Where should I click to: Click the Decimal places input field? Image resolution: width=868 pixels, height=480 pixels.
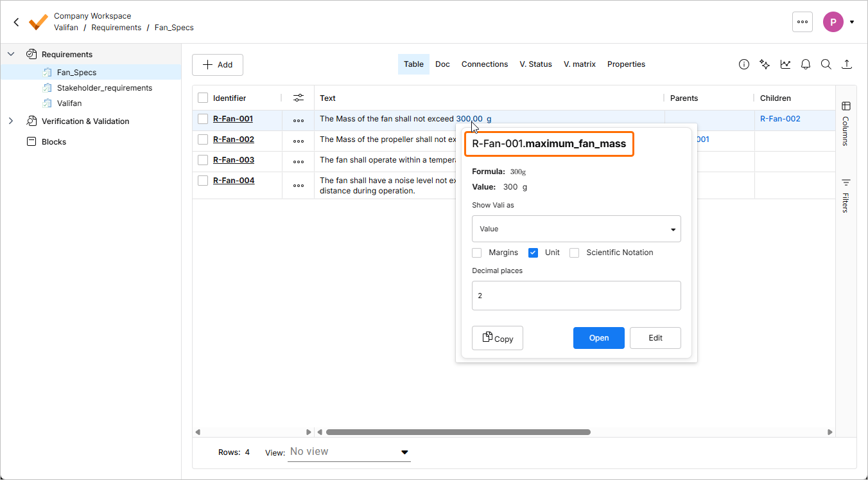576,296
